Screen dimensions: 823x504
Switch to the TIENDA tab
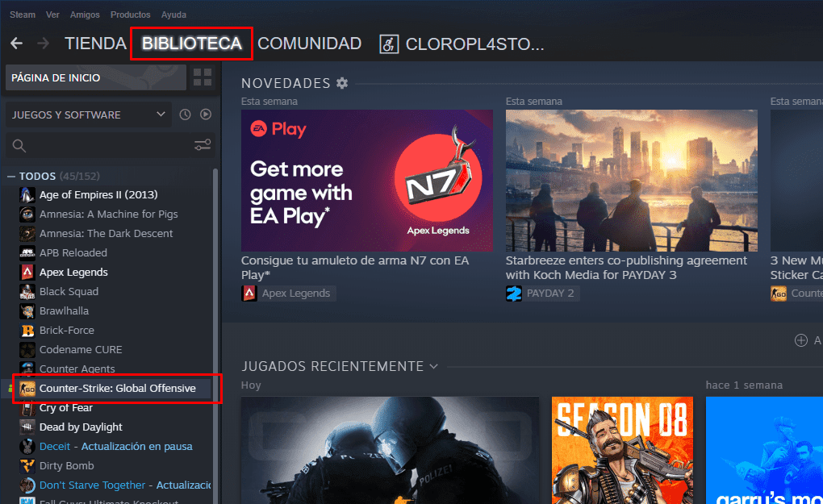(95, 44)
